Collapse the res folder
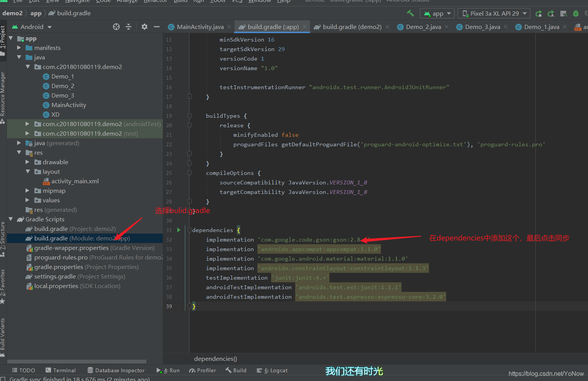The image size is (588, 381). click(19, 152)
